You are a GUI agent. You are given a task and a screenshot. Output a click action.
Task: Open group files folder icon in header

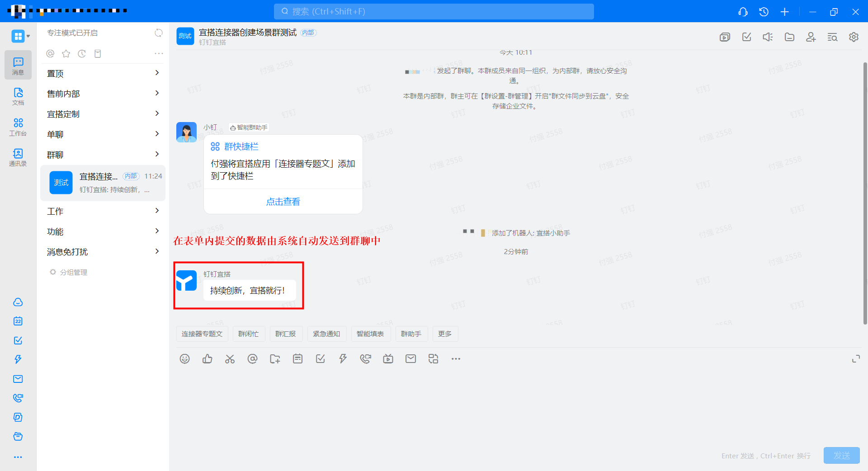(x=790, y=37)
